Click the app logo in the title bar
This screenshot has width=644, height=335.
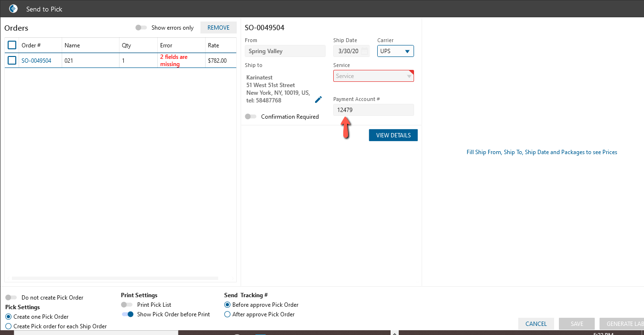pos(13,9)
